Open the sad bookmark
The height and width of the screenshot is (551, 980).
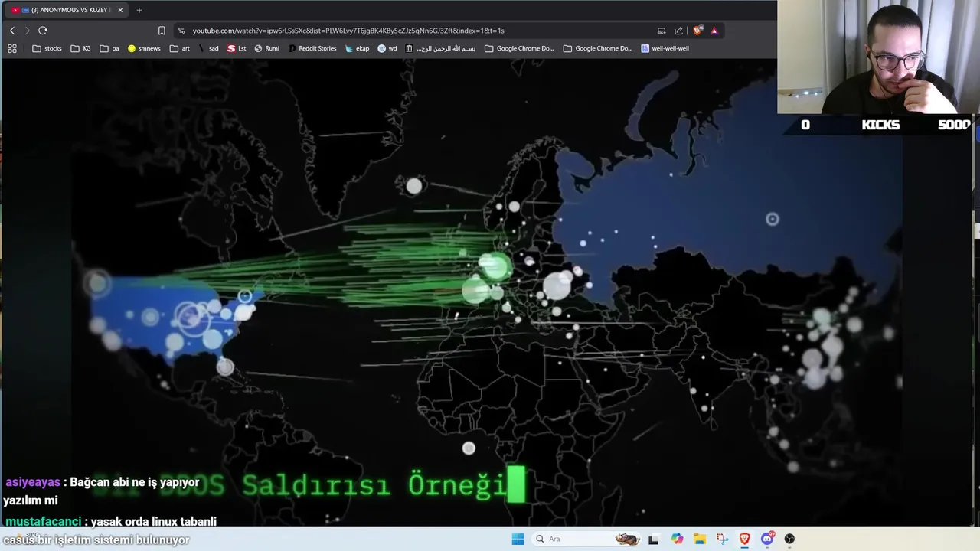point(208,48)
